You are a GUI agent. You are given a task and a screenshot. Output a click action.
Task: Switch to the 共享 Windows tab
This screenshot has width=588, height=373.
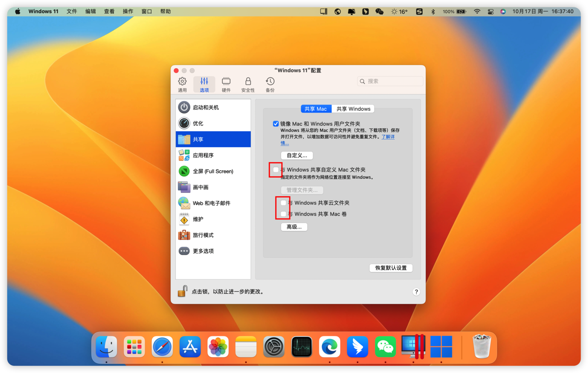(x=353, y=109)
